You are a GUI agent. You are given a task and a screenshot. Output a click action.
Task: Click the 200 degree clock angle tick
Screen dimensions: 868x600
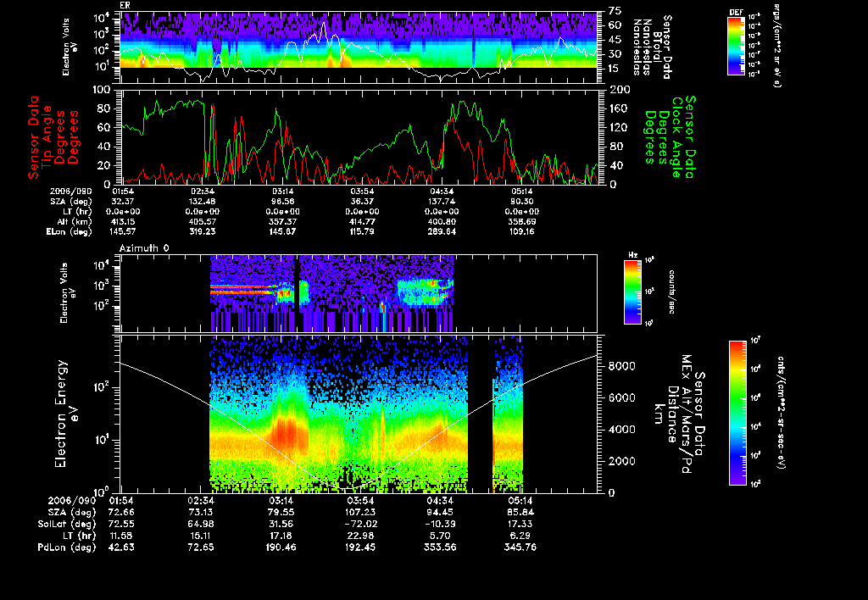(619, 90)
